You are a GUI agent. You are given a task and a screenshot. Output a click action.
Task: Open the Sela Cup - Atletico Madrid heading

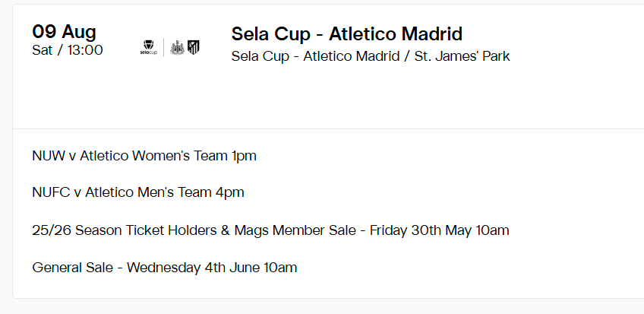click(347, 33)
